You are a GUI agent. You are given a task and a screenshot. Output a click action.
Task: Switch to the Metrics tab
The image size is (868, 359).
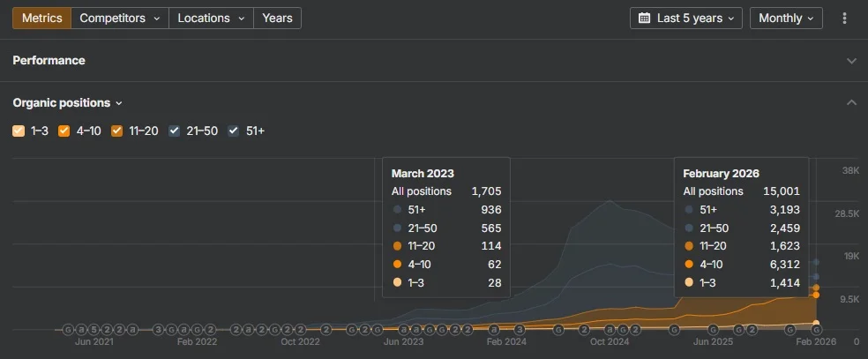point(41,19)
